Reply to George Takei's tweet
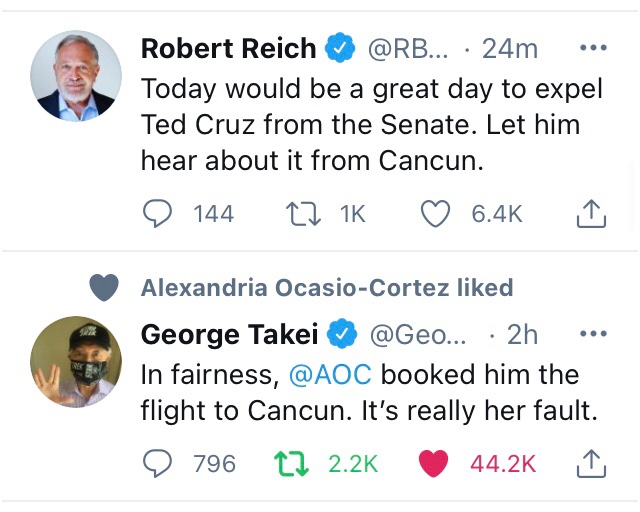 (x=157, y=463)
